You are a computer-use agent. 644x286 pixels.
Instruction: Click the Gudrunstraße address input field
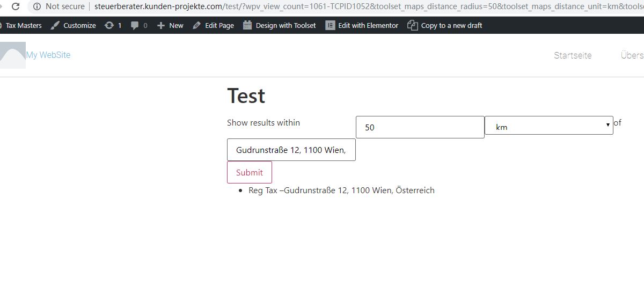(291, 150)
